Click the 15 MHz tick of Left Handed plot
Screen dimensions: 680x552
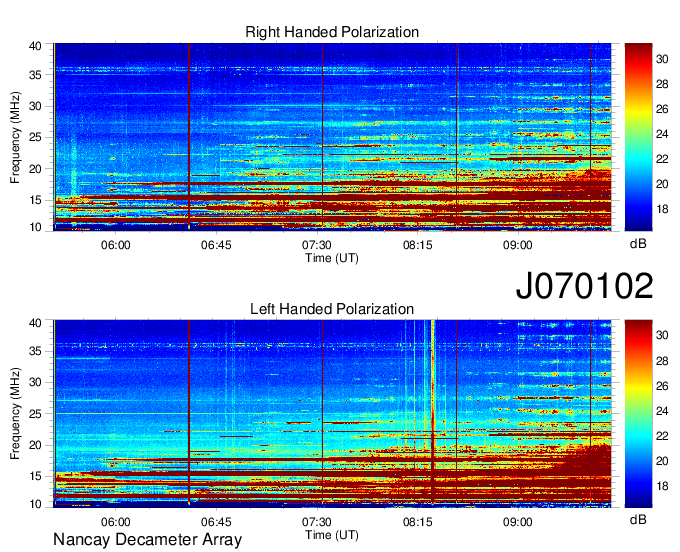[x=35, y=477]
